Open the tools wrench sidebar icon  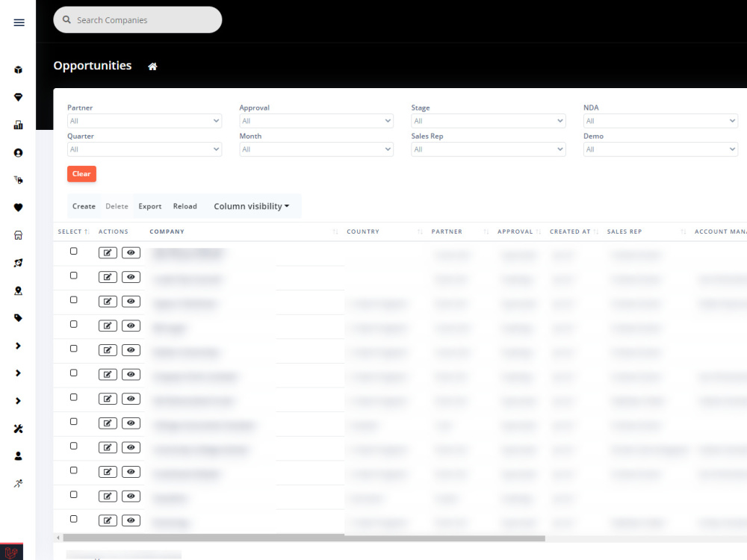[18, 429]
